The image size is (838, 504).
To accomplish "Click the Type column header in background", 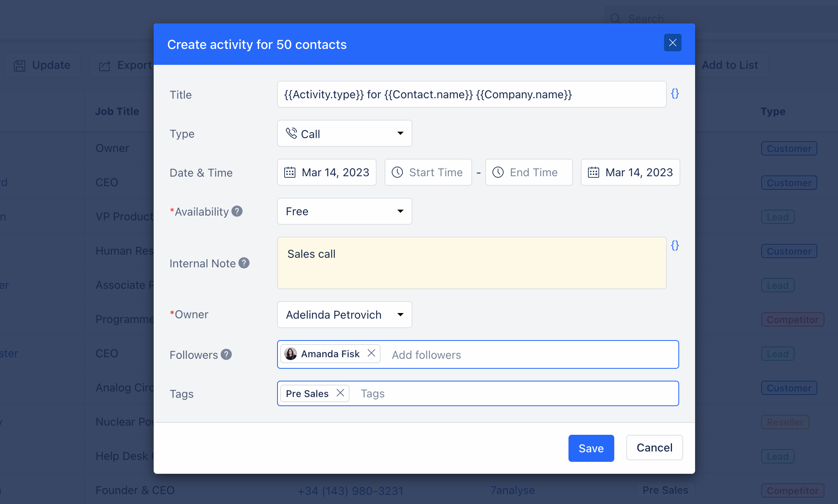I will (x=773, y=111).
